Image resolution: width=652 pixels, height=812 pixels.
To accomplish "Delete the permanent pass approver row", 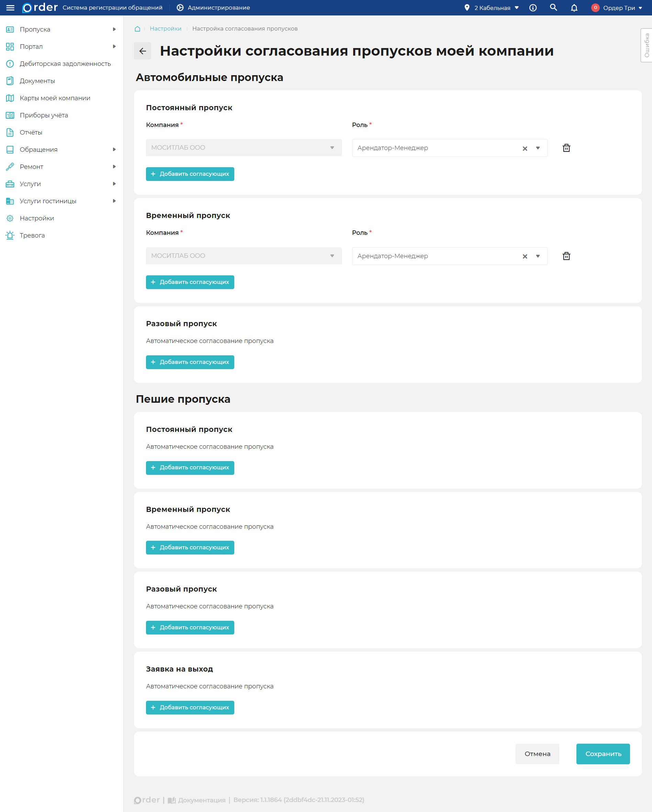I will pos(566,148).
